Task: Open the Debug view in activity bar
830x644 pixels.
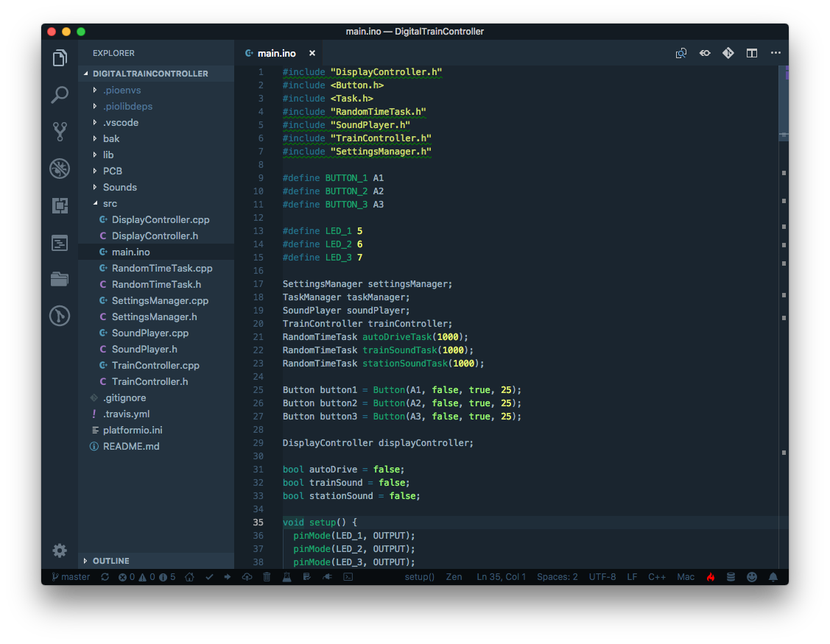Action: pos(60,169)
